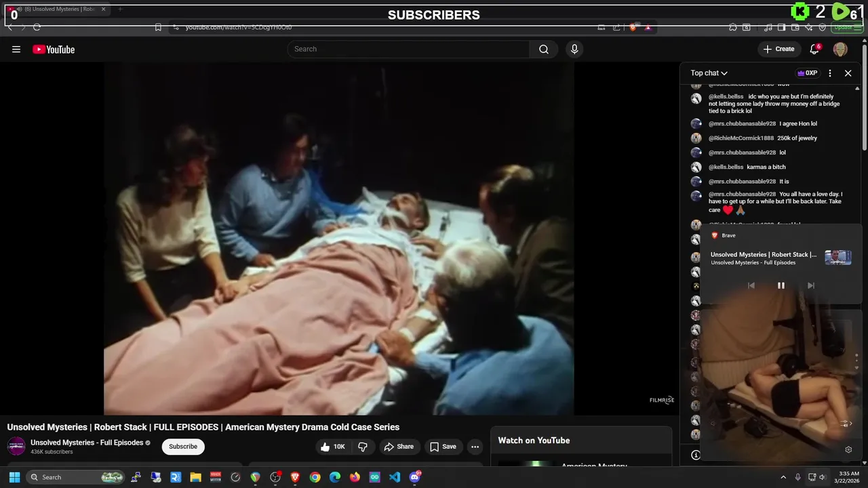
Task: Open Google Chrome from the taskbar
Action: [315, 477]
